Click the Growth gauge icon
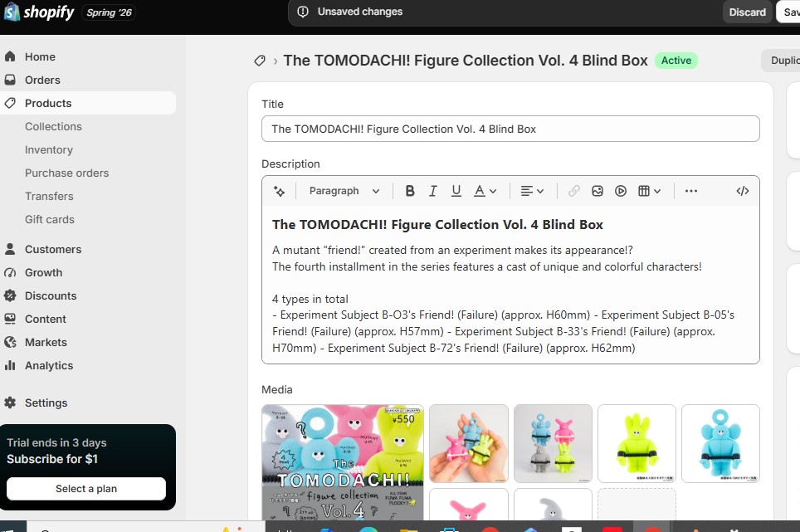The image size is (800, 532). [10, 272]
